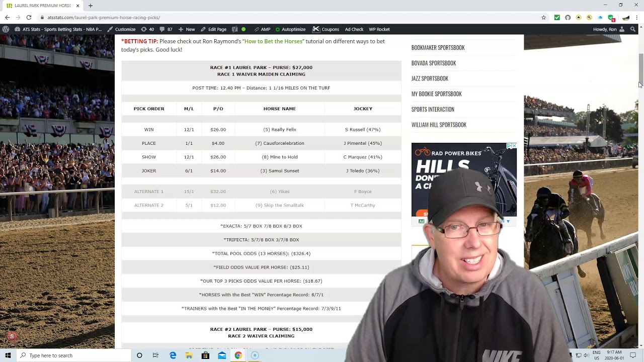Open Cortana circle on taskbar
The height and width of the screenshot is (362, 644).
(139, 355)
